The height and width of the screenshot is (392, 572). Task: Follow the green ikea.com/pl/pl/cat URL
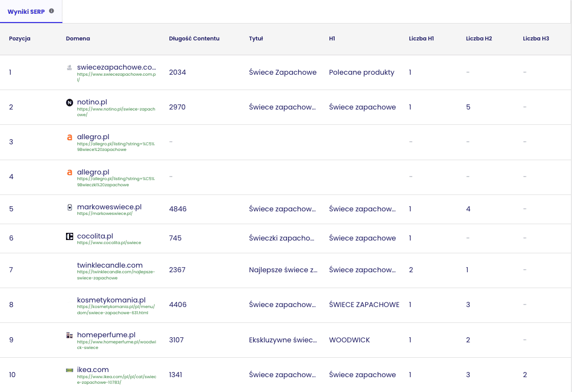point(116,380)
